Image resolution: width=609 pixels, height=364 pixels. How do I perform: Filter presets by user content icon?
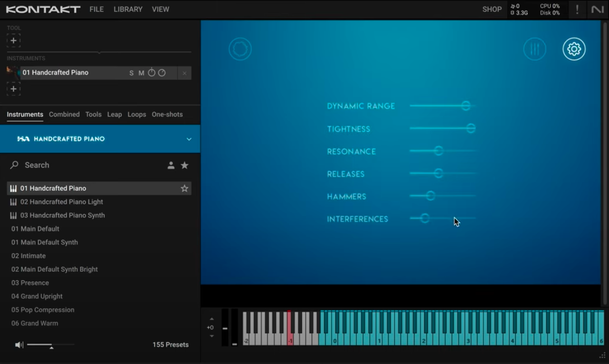click(171, 165)
